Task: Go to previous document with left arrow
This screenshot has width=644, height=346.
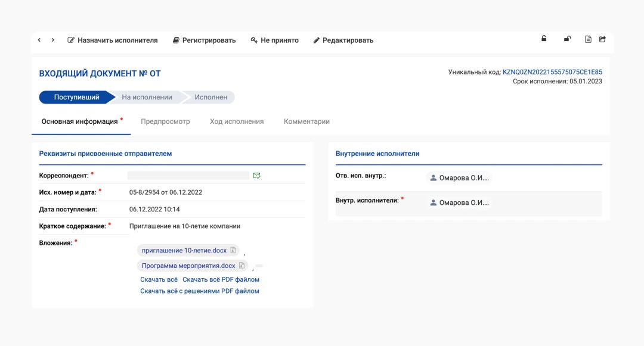Action: 39,40
